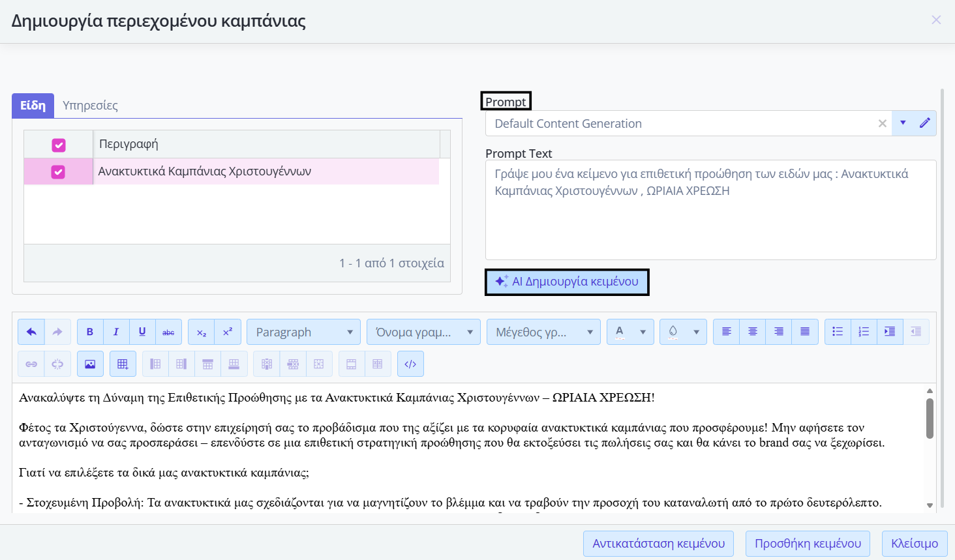Toggle the Περιγραφή header select-all checkbox
Screen dimensions: 955x560
tap(59, 145)
